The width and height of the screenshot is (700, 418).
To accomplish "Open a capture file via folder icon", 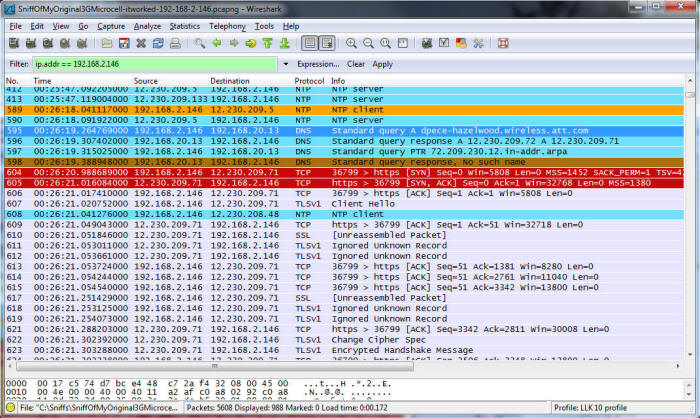I will 107,43.
